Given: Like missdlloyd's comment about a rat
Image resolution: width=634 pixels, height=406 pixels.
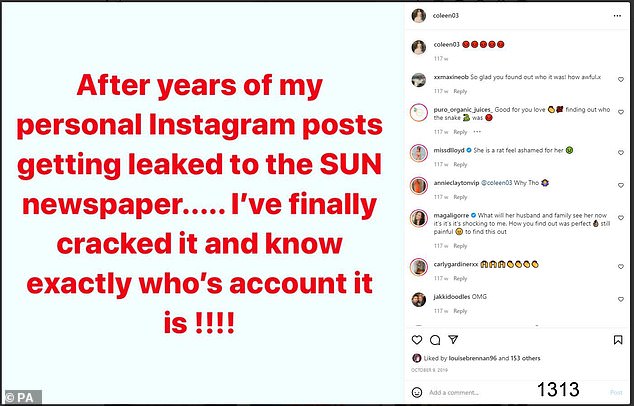Looking at the screenshot, I should pyautogui.click(x=621, y=152).
